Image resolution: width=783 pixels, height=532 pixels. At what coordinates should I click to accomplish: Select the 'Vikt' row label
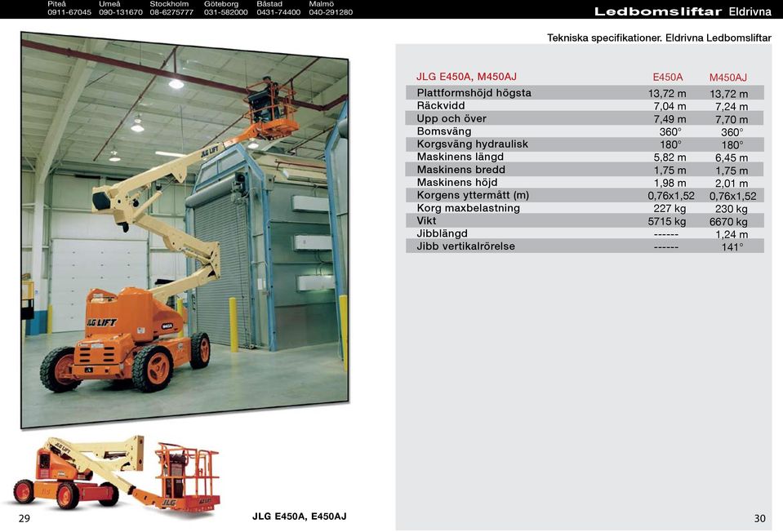click(x=426, y=220)
